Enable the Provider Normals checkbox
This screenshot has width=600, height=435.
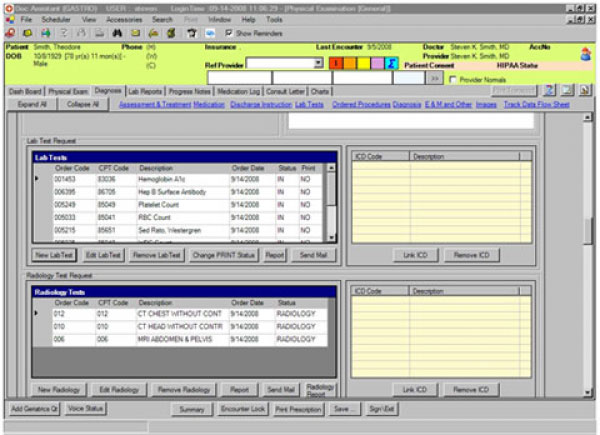455,77
